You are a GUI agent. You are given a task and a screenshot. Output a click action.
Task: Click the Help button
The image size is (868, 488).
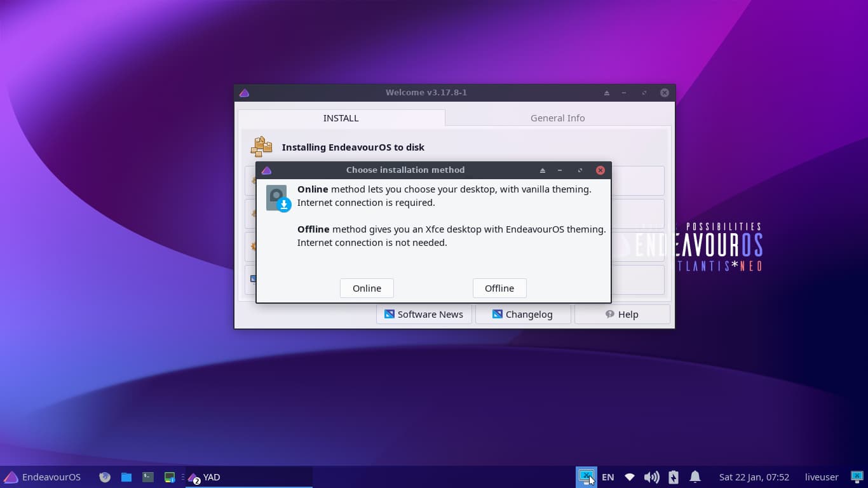pyautogui.click(x=621, y=315)
